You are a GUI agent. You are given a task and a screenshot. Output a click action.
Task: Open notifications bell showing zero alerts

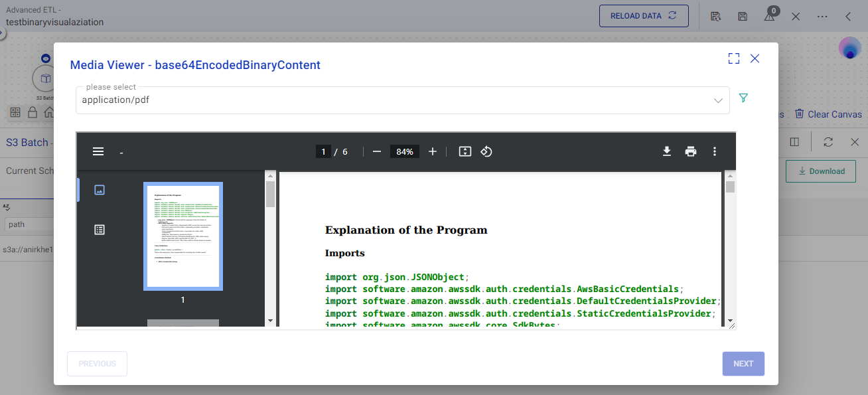[769, 16]
